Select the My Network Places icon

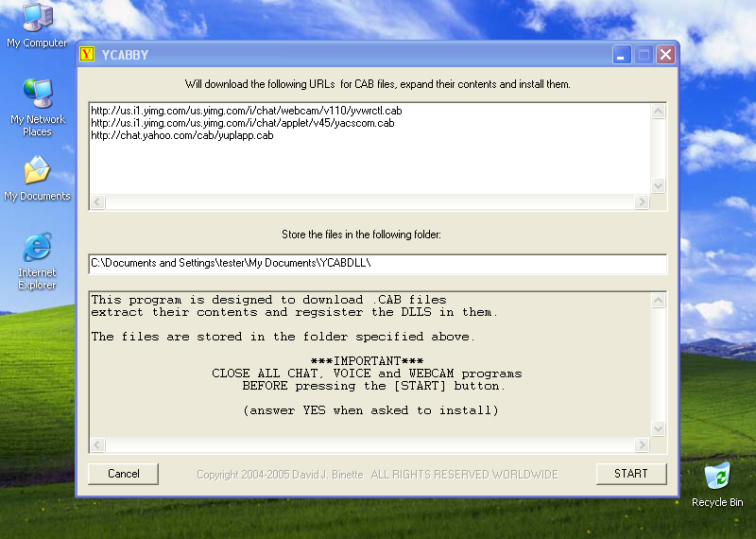coord(37,107)
